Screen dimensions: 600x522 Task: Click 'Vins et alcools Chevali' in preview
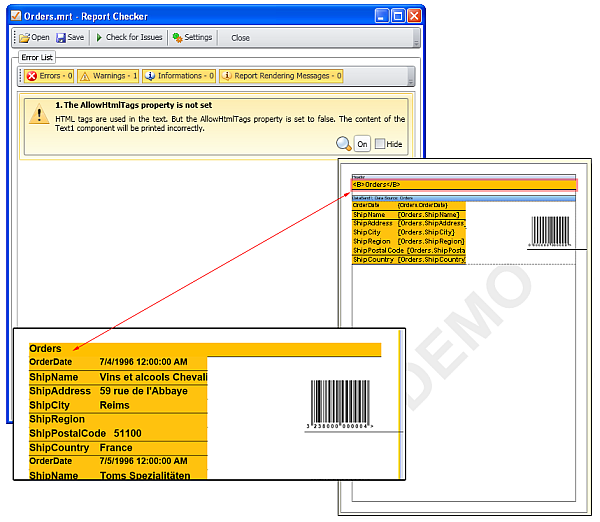(153, 377)
